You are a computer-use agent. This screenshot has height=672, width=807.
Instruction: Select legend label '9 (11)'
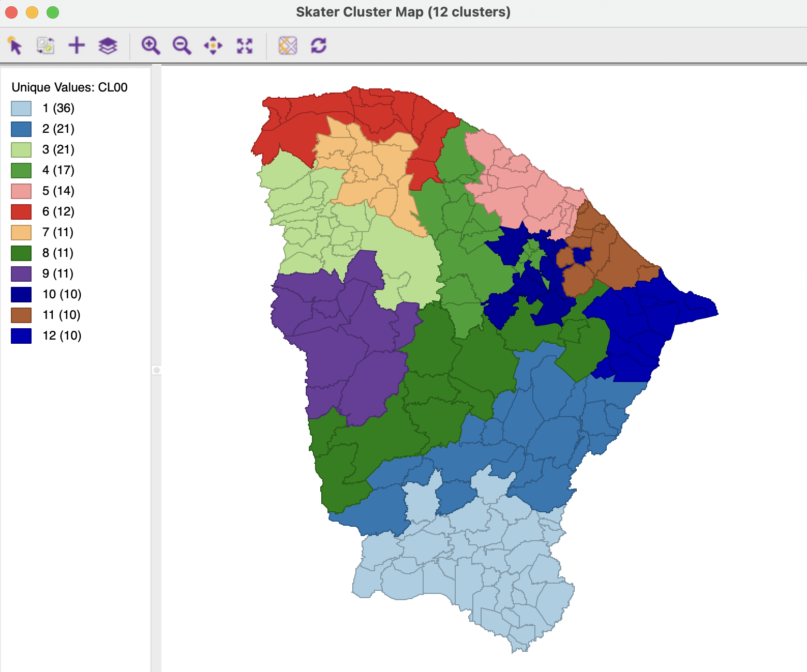pyautogui.click(x=58, y=273)
